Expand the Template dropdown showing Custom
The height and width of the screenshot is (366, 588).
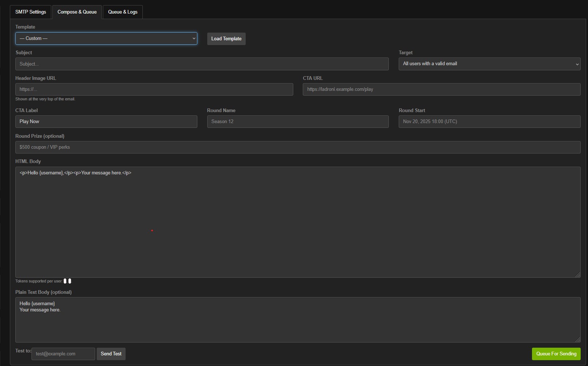click(x=106, y=38)
